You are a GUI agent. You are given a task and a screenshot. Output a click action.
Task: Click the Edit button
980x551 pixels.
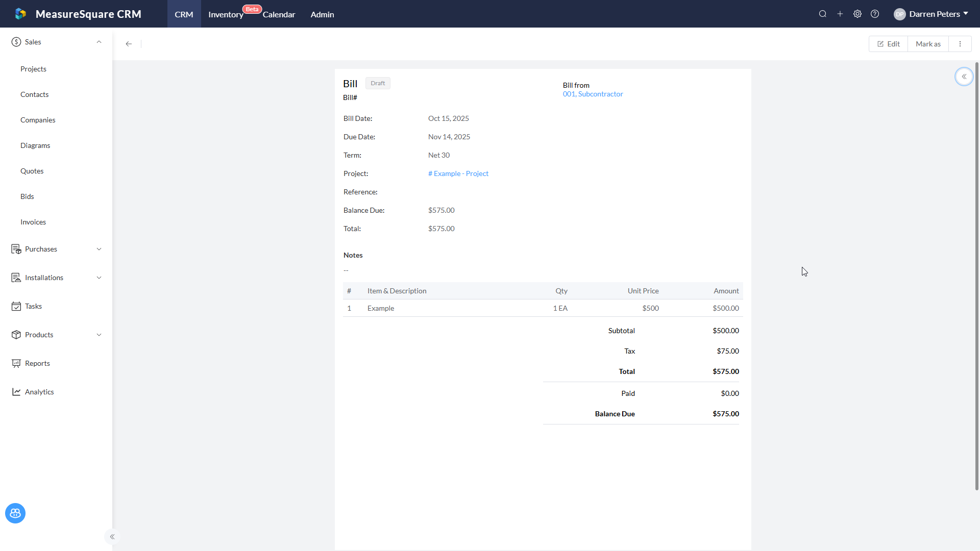pyautogui.click(x=888, y=44)
